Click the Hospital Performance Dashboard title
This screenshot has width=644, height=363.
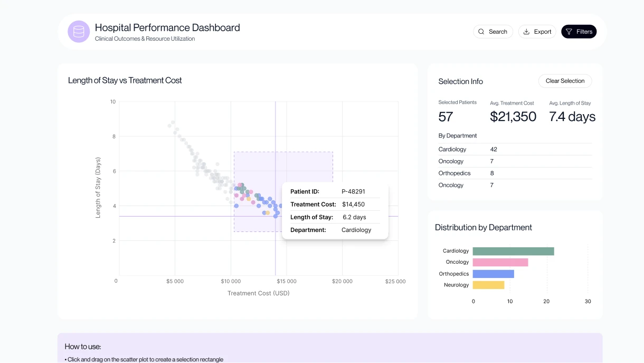[x=167, y=27]
